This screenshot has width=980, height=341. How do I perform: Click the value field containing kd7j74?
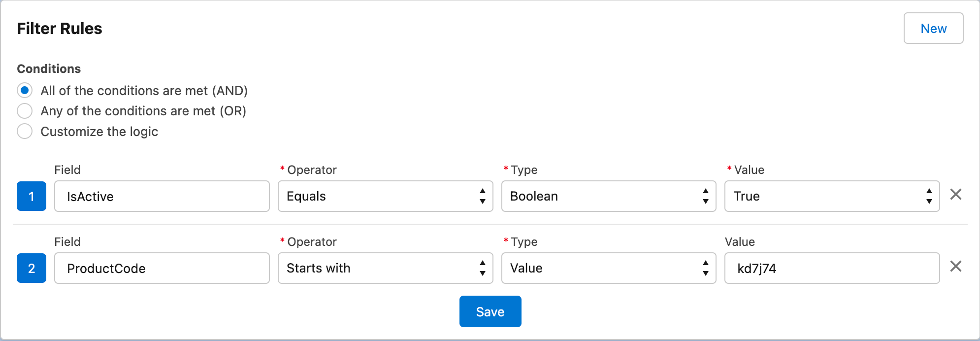tap(831, 268)
